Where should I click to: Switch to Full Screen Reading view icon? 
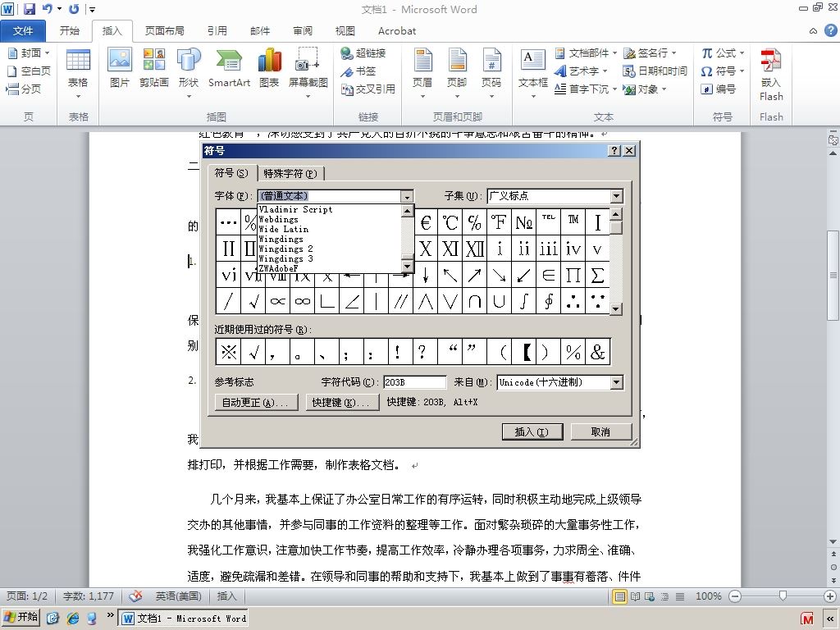(636, 596)
